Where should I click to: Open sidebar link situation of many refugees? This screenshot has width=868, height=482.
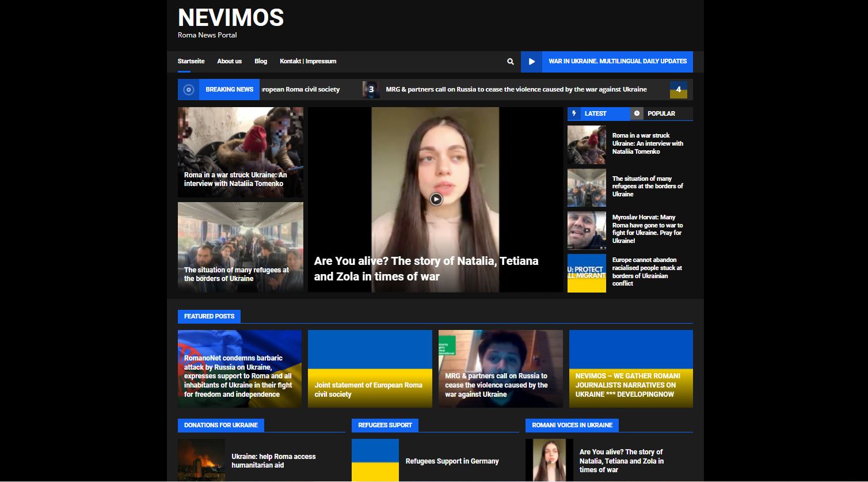point(648,187)
